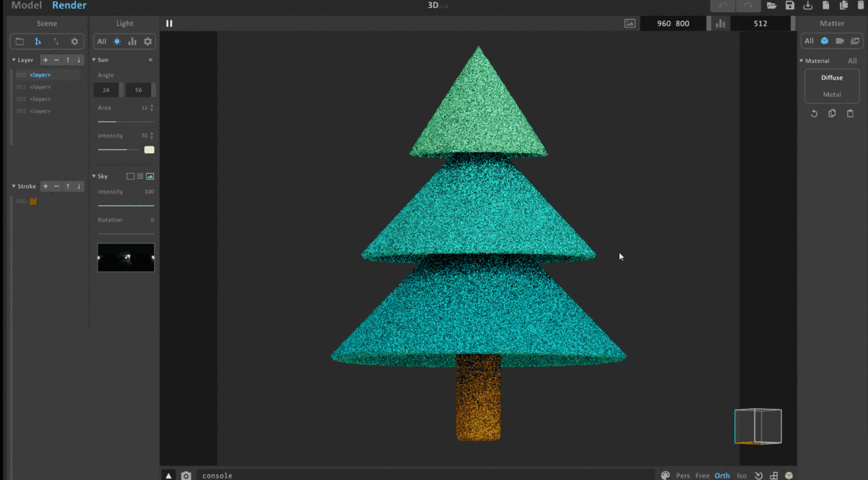Click the sun color swatch beside Intensity
The image size is (868, 480).
(149, 150)
